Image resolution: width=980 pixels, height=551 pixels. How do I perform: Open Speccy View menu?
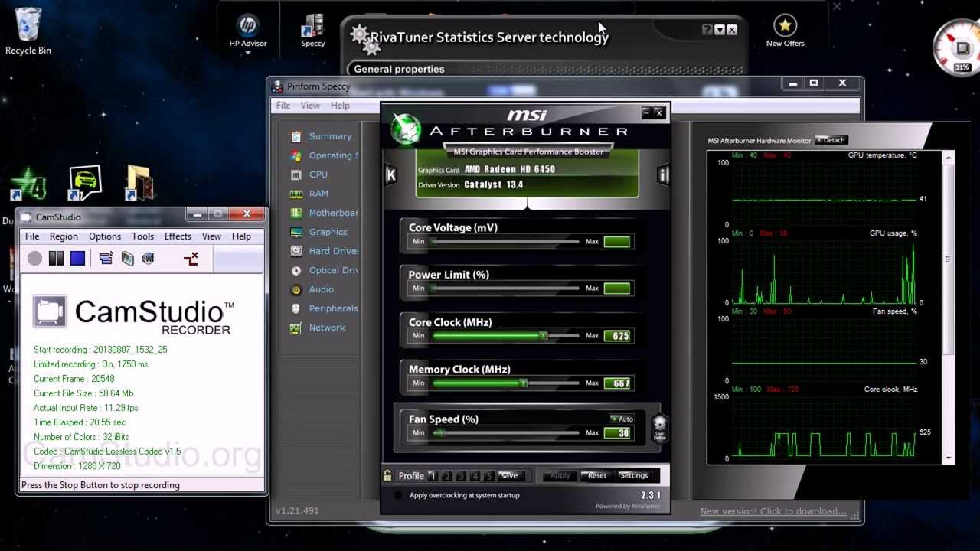310,106
